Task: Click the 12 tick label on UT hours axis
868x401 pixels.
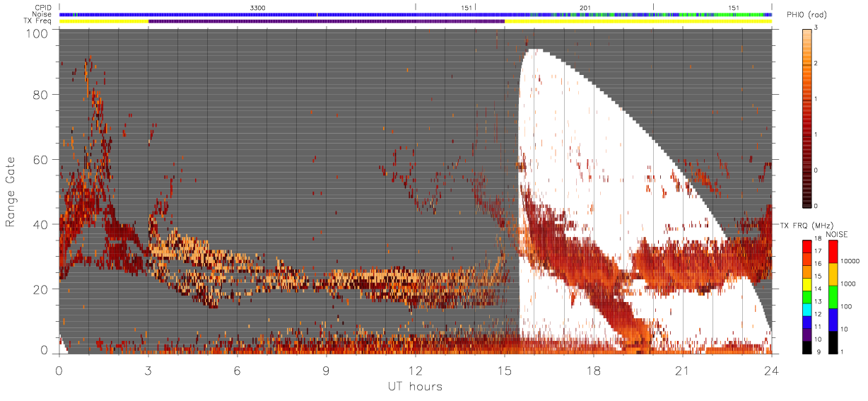Action: [415, 369]
